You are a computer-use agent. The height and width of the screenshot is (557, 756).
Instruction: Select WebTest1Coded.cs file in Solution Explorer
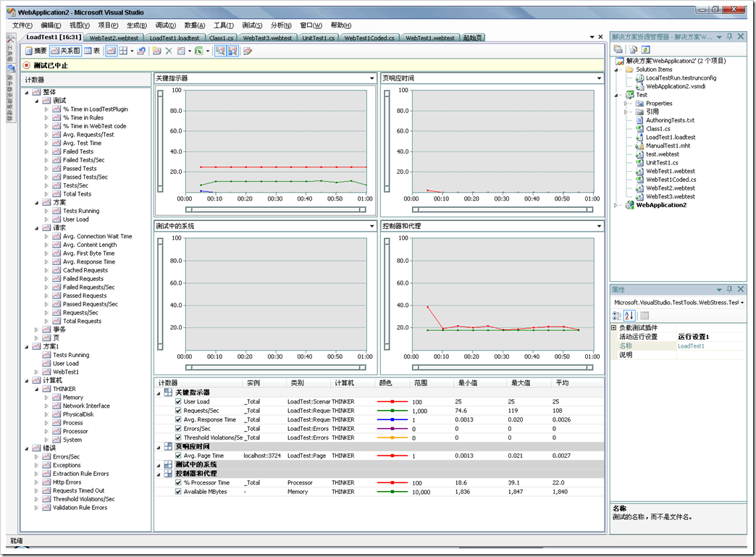click(x=671, y=180)
